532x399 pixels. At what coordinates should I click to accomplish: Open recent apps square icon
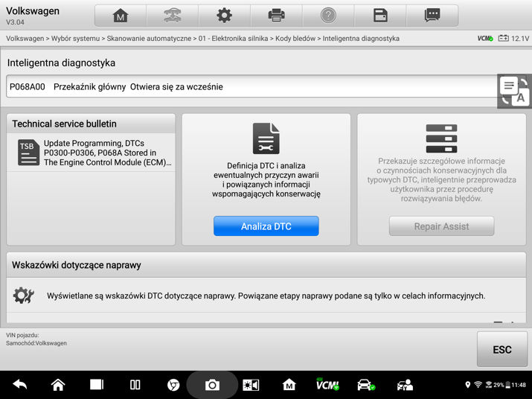pos(97,385)
